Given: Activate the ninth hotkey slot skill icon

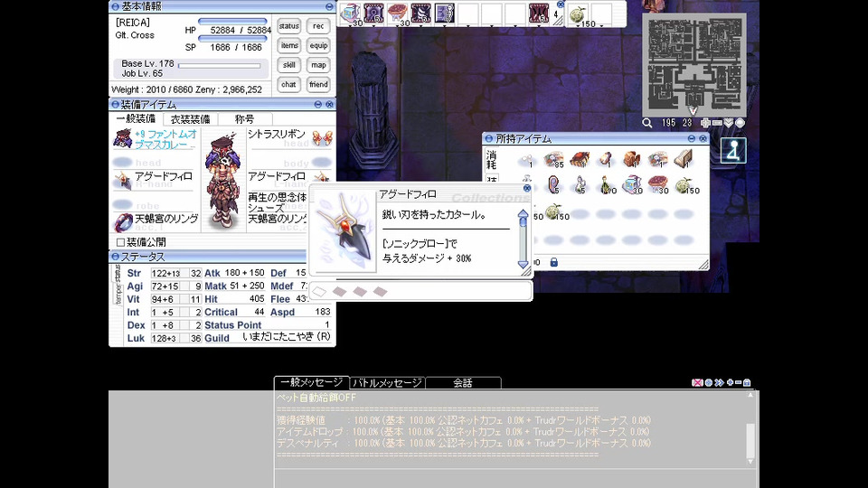Looking at the screenshot, I should [x=539, y=14].
